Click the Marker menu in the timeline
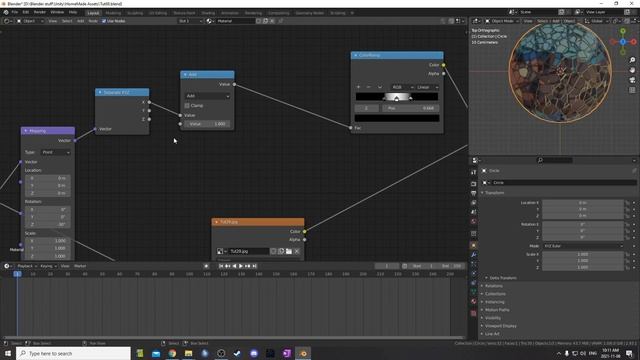 click(80, 266)
